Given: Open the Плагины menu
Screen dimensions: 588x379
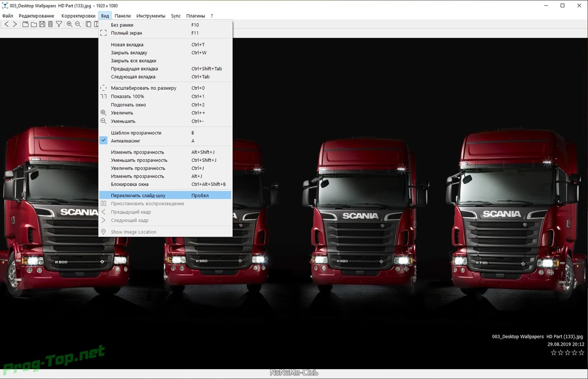Looking at the screenshot, I should point(196,16).
